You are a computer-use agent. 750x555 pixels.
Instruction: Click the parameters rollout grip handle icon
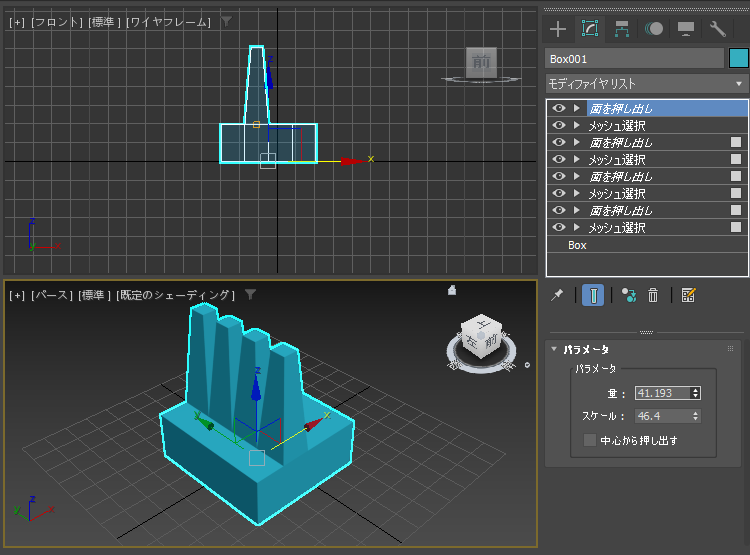click(x=730, y=349)
